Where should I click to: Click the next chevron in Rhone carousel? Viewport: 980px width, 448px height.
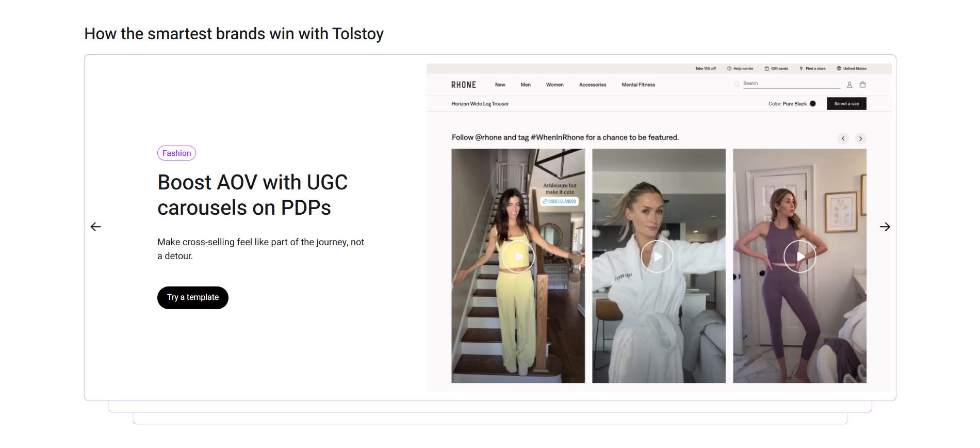tap(860, 138)
